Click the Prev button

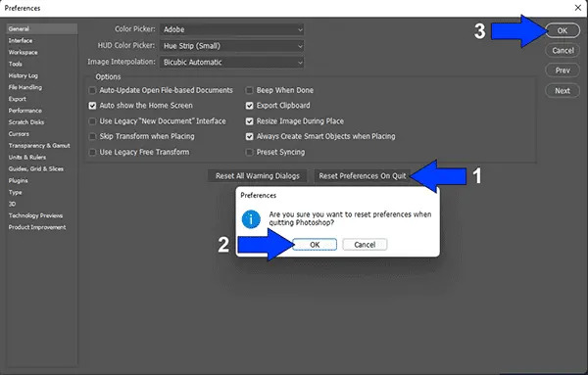coord(563,70)
